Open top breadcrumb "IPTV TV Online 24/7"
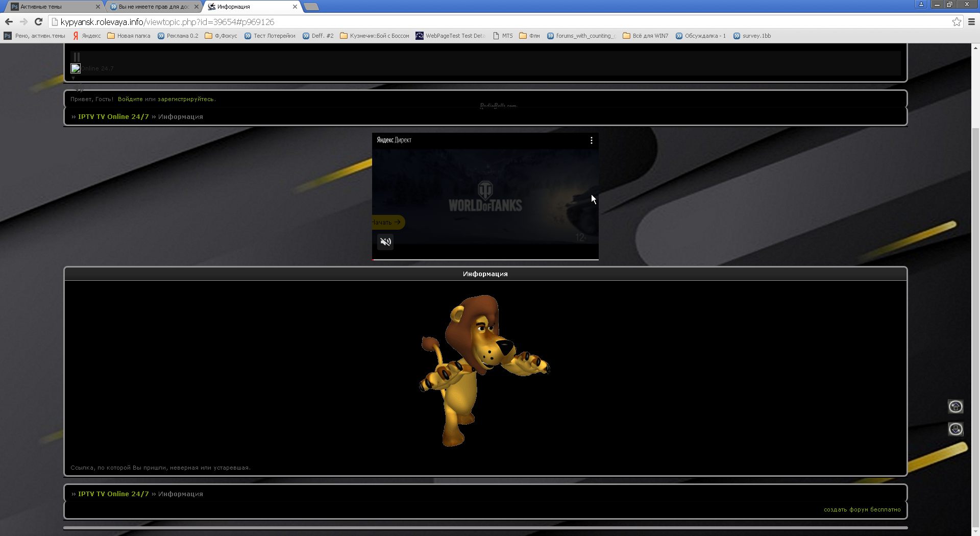This screenshot has width=980, height=536. (113, 117)
